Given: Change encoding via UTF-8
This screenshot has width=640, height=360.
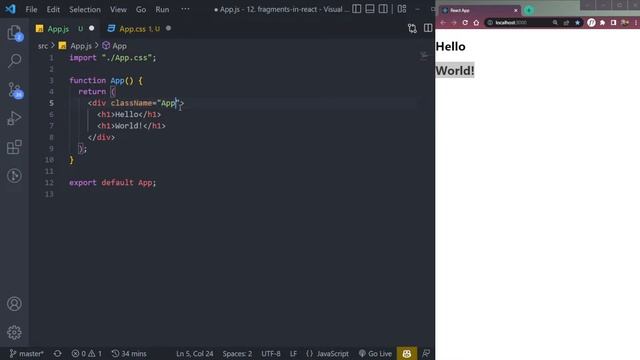Looking at the screenshot, I should pyautogui.click(x=271, y=353).
